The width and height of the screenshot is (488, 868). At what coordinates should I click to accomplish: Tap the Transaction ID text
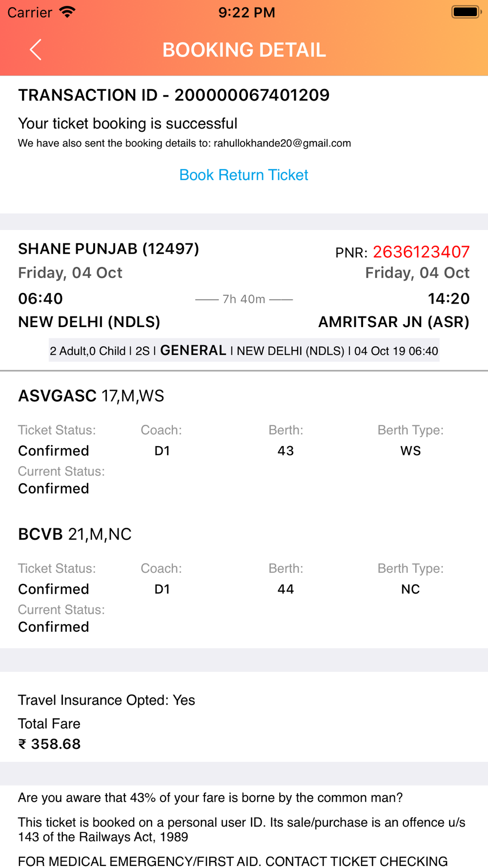pyautogui.click(x=174, y=95)
